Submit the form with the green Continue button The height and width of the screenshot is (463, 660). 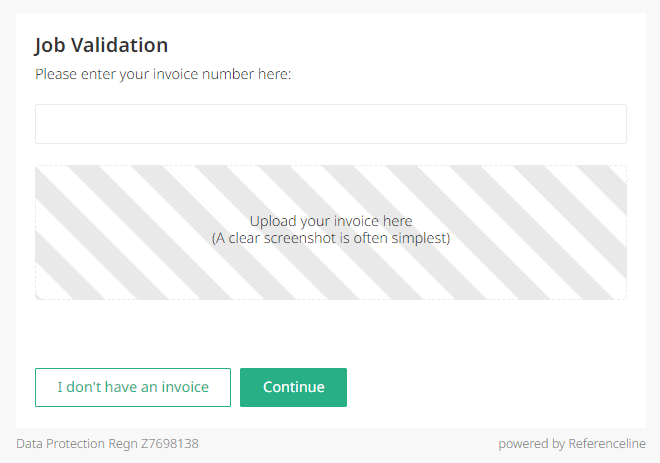(293, 387)
